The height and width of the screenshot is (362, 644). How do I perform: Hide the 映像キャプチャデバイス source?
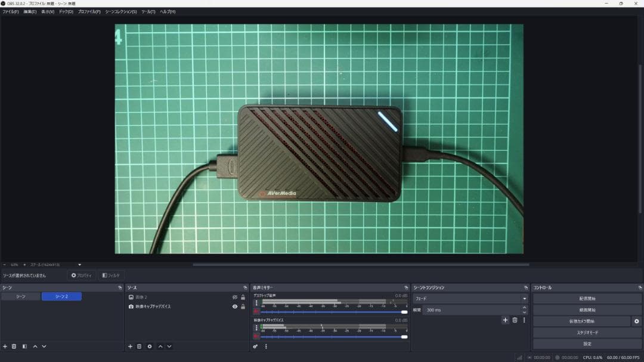pyautogui.click(x=235, y=307)
